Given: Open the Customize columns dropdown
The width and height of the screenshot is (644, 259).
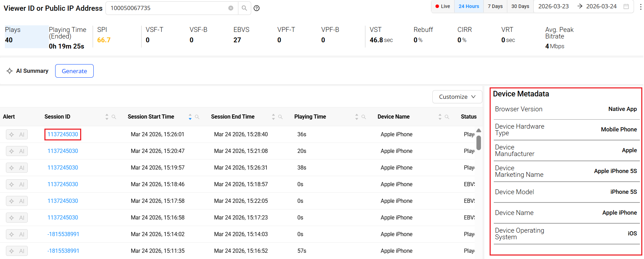Looking at the screenshot, I should tap(457, 97).
